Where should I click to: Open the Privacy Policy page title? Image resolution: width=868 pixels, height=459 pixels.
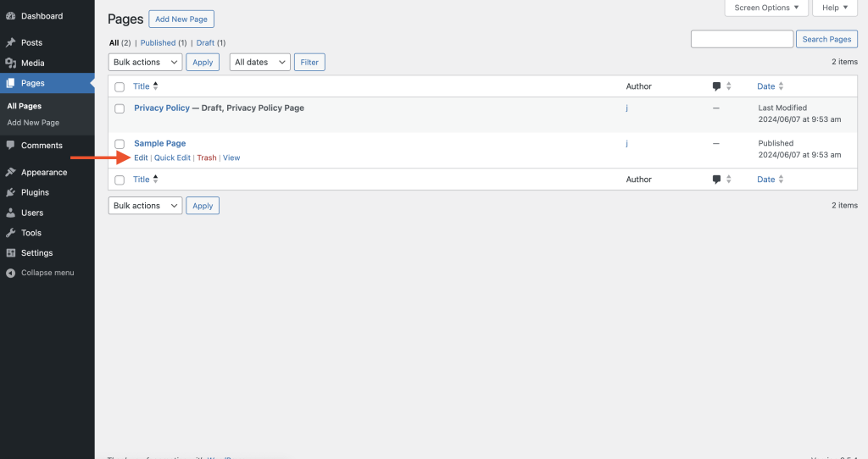click(162, 108)
